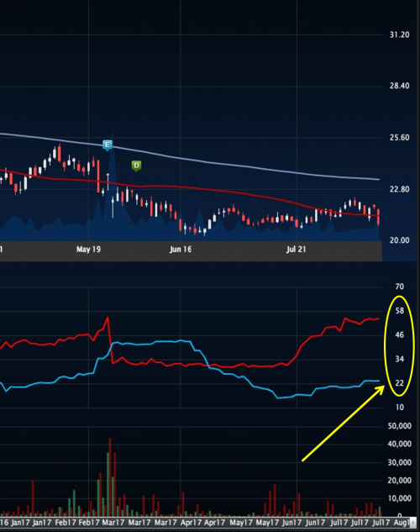
Task: Click the yellow arrow's tip
Action: pyautogui.click(x=383, y=387)
